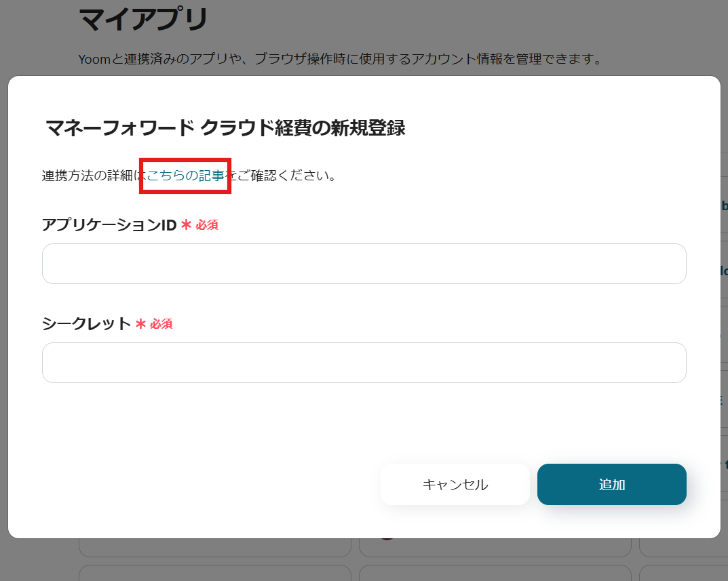
Task: Click the アプリケーションID field label
Action: pyautogui.click(x=109, y=225)
